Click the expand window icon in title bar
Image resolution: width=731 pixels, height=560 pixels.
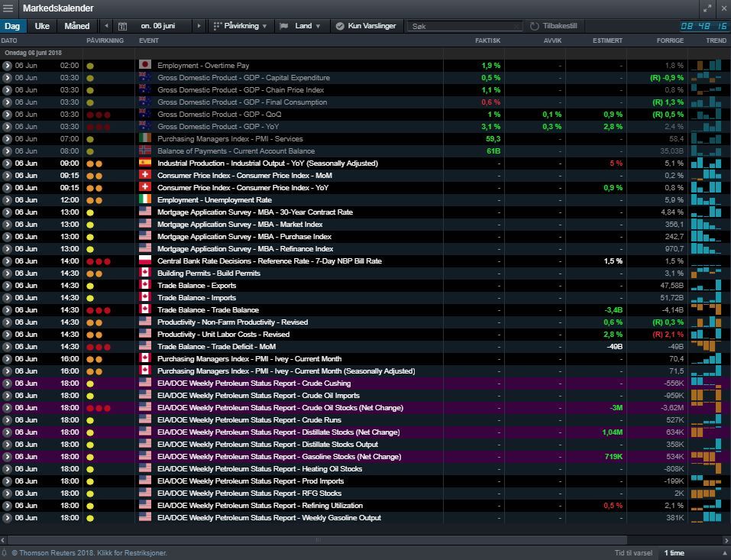(707, 8)
